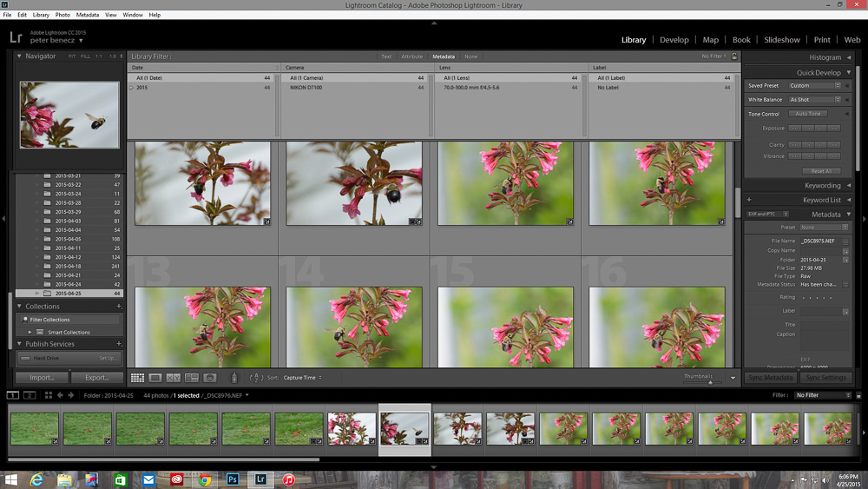Open the White Balance 'As Shot' dropdown
The image size is (868, 489).
pos(815,100)
